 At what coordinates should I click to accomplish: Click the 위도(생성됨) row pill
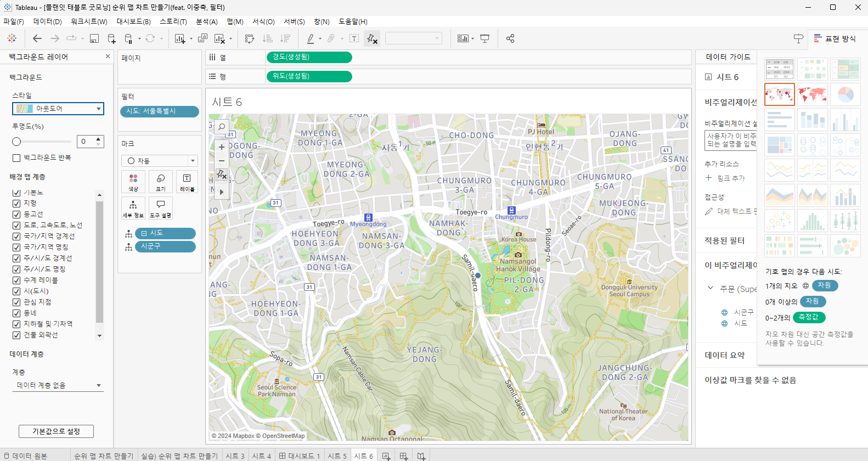click(x=309, y=76)
